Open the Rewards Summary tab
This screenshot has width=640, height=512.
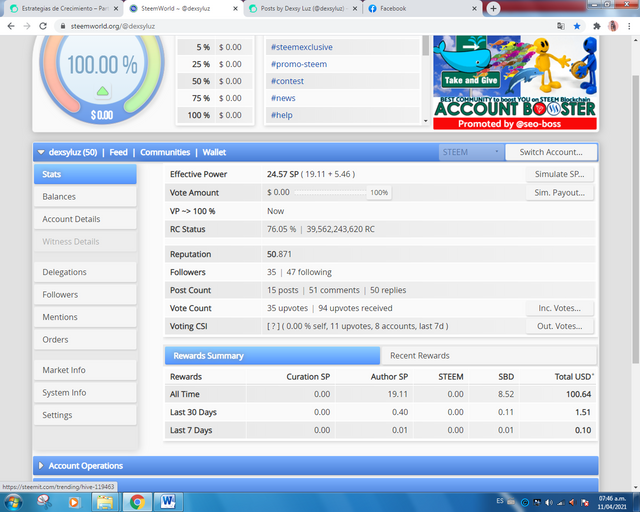[x=272, y=356]
